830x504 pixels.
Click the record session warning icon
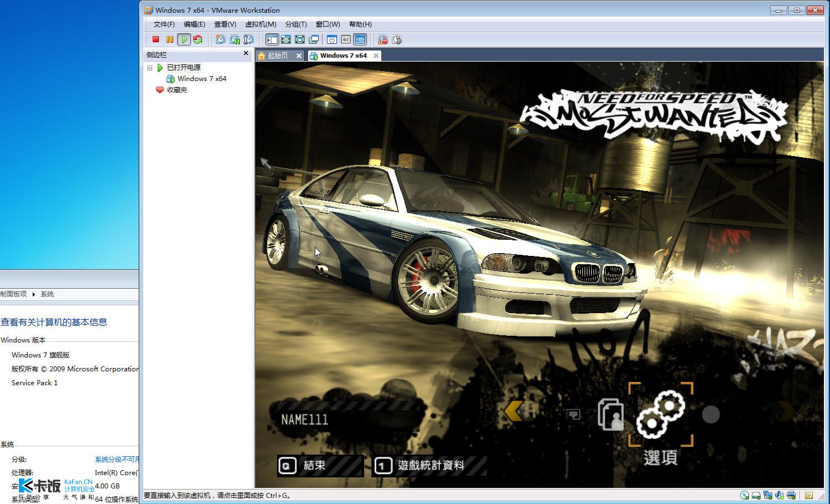tap(383, 39)
